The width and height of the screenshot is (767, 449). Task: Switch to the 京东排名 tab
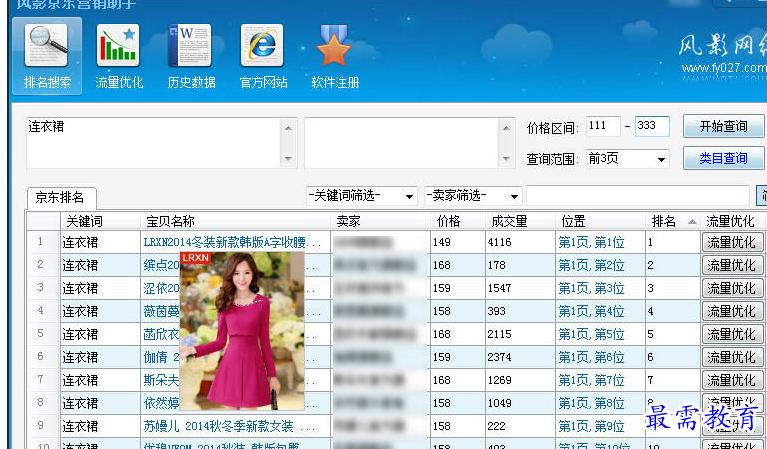point(61,198)
